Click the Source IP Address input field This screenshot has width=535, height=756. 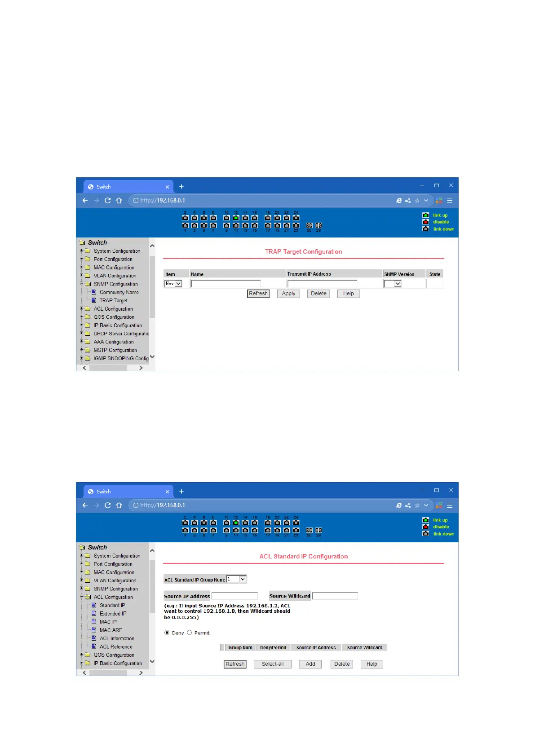click(x=234, y=596)
